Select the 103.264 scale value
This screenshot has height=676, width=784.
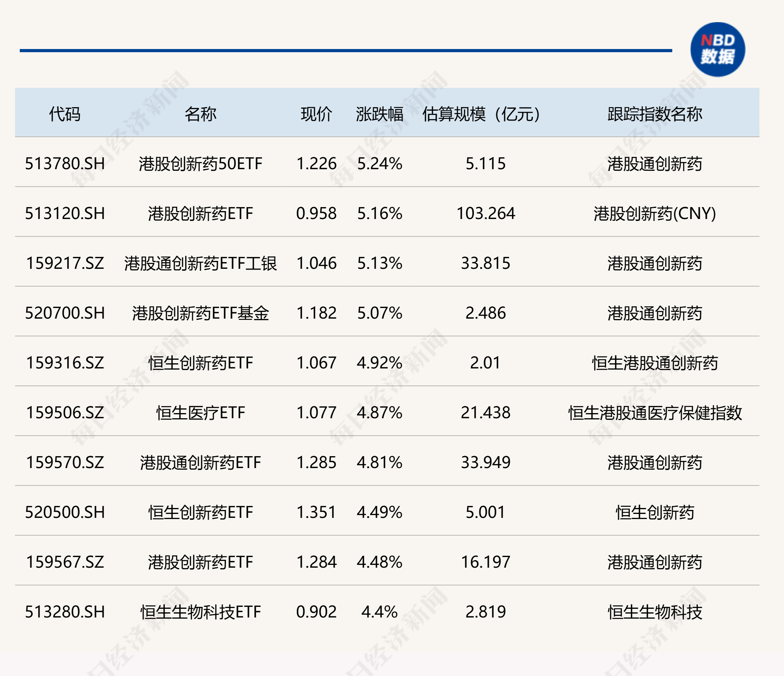(x=486, y=213)
